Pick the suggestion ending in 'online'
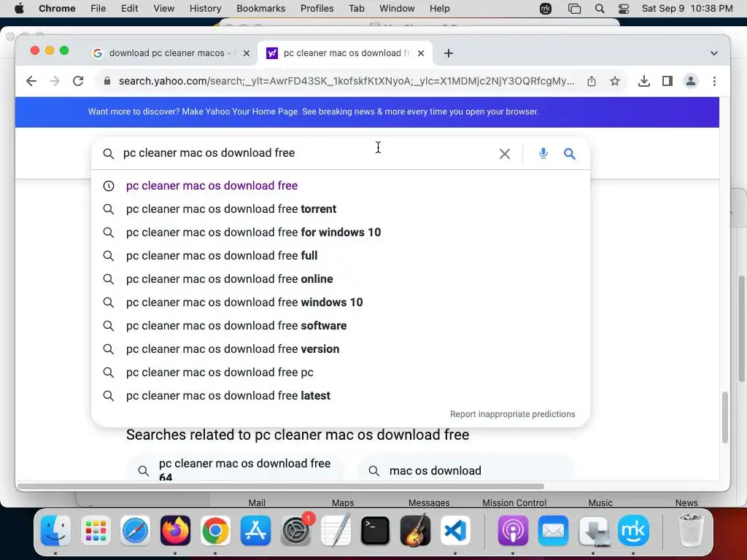This screenshot has height=560, width=747. click(x=341, y=279)
